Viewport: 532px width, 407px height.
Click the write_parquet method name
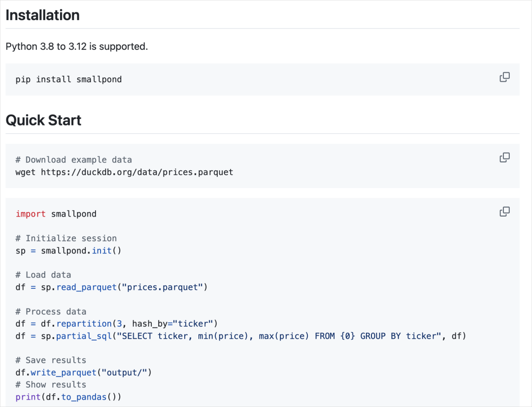click(x=64, y=373)
